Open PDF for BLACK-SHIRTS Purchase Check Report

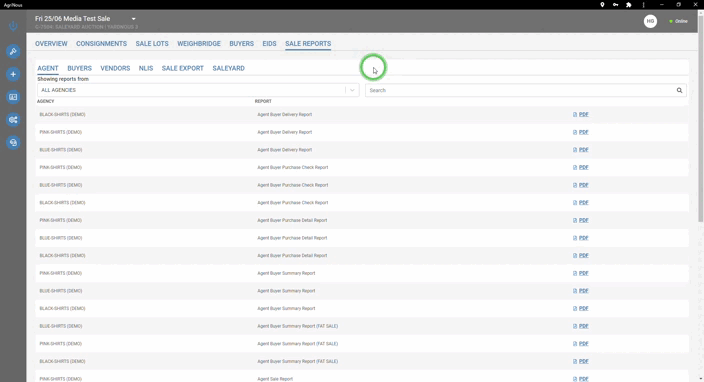(x=583, y=203)
